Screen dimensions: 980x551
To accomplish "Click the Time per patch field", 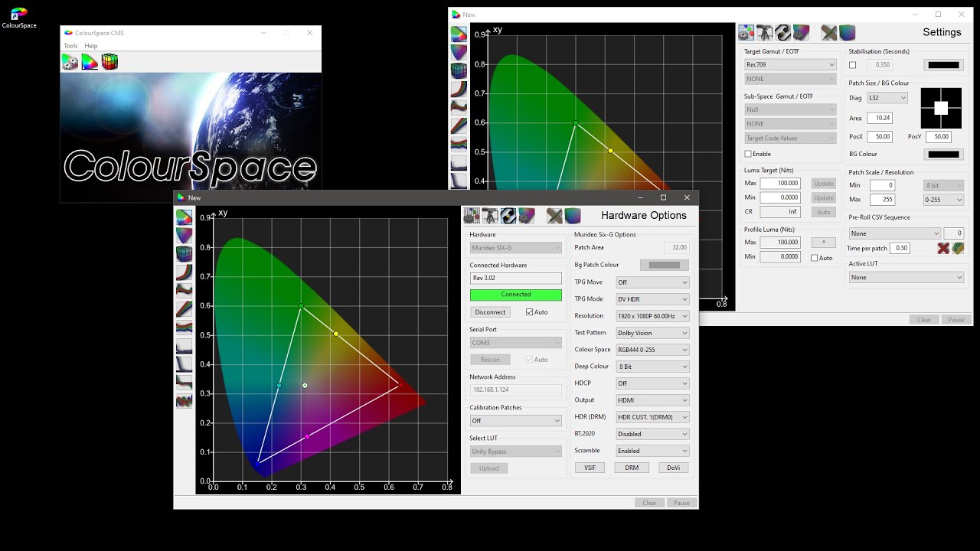I will (x=900, y=248).
